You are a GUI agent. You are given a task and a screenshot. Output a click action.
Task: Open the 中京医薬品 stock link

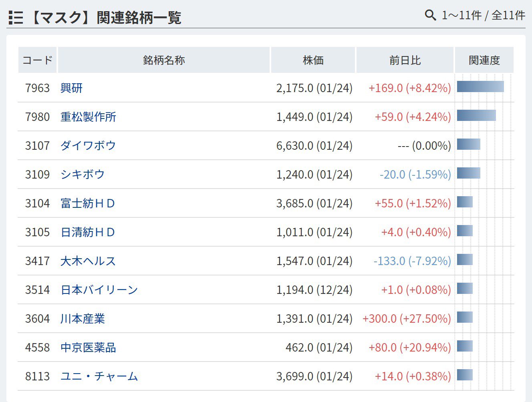coord(89,348)
